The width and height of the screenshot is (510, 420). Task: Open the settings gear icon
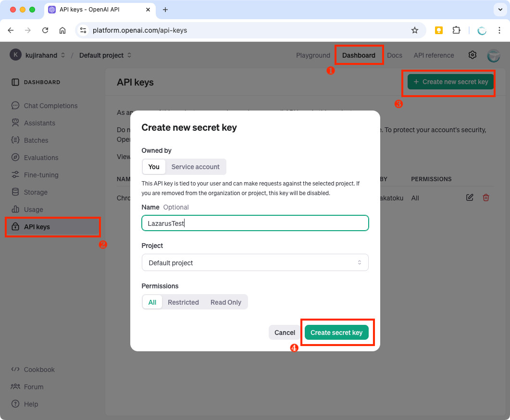[x=473, y=55]
